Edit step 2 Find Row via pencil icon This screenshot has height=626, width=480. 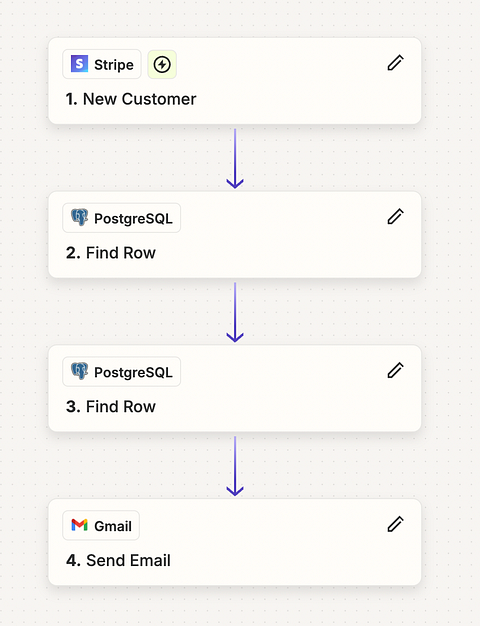395,217
